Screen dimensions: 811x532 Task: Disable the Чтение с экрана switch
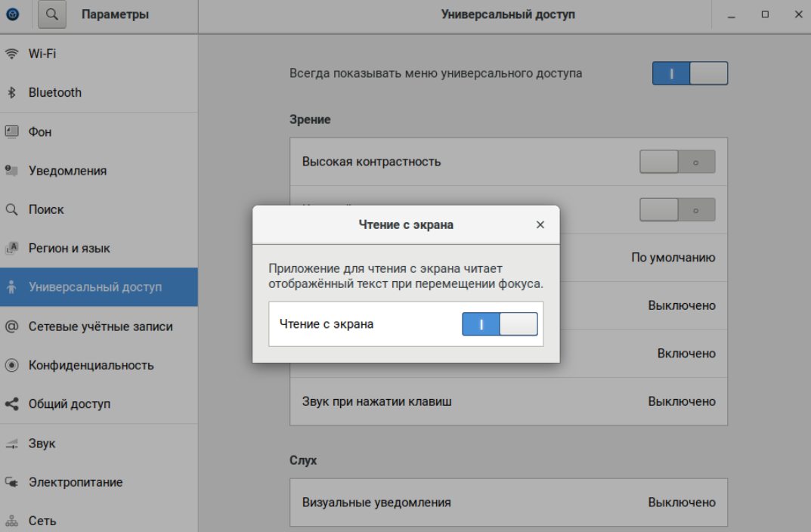tap(500, 324)
